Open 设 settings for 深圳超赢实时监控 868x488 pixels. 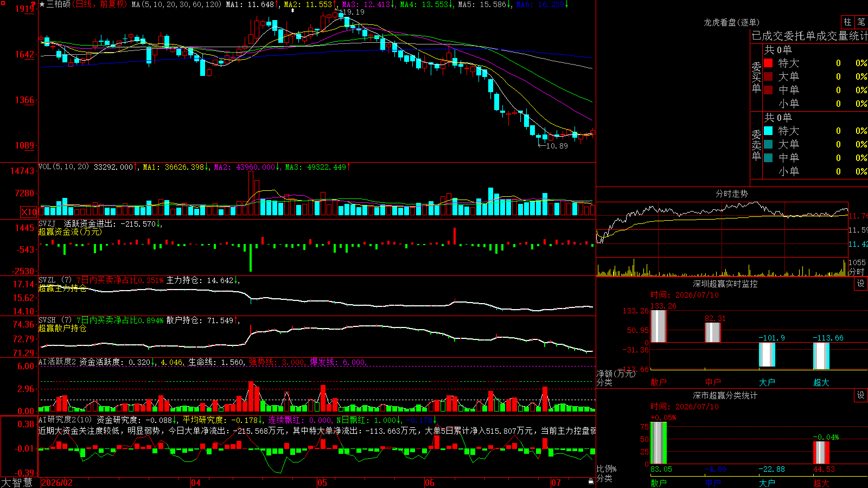pyautogui.click(x=861, y=284)
